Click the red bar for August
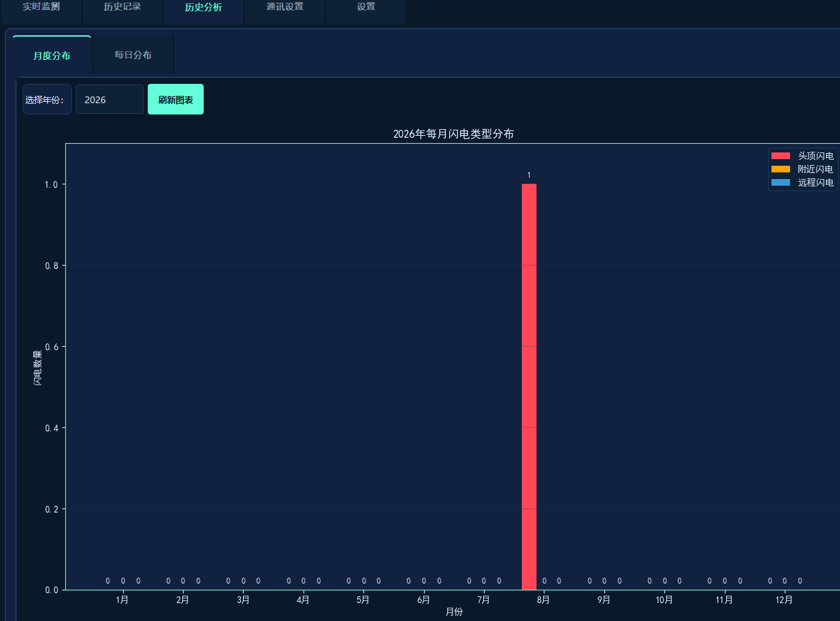This screenshot has height=621, width=840. coord(529,387)
